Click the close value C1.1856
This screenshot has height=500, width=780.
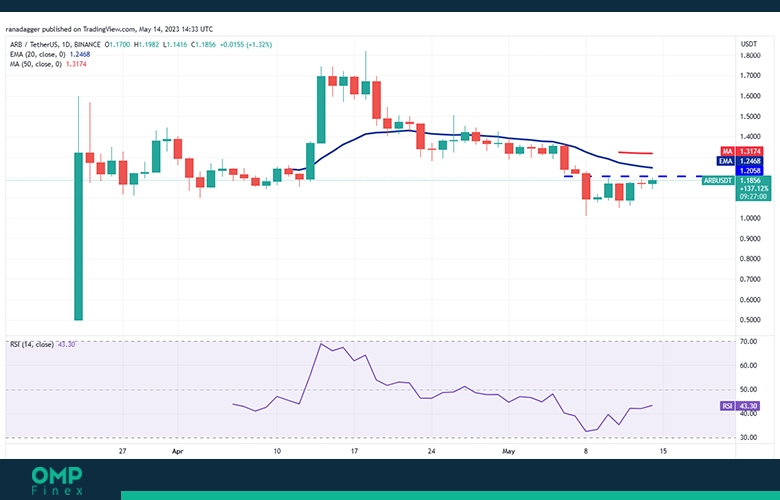(203, 45)
